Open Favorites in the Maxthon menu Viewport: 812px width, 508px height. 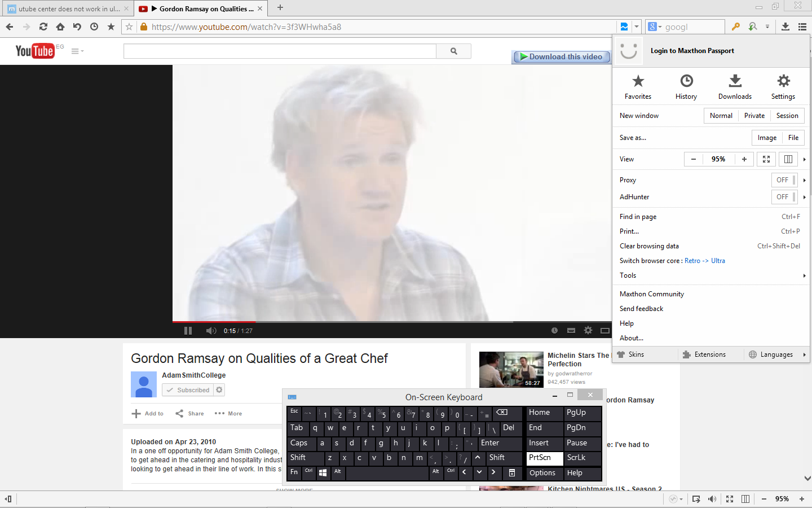638,87
